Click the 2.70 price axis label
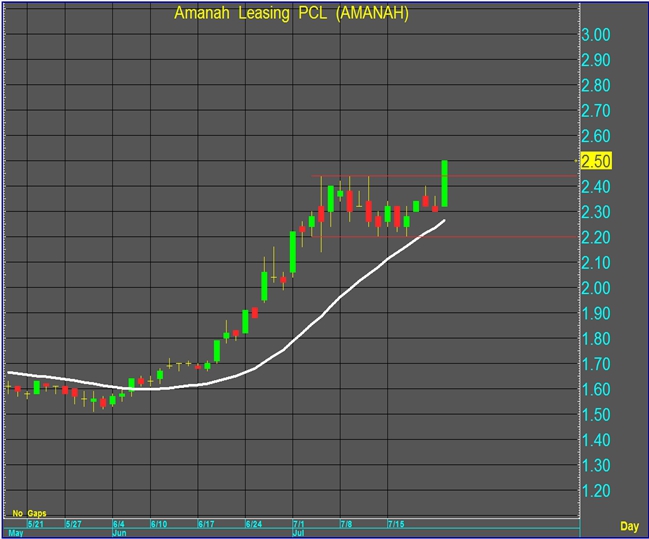649x539 pixels. pos(596,111)
